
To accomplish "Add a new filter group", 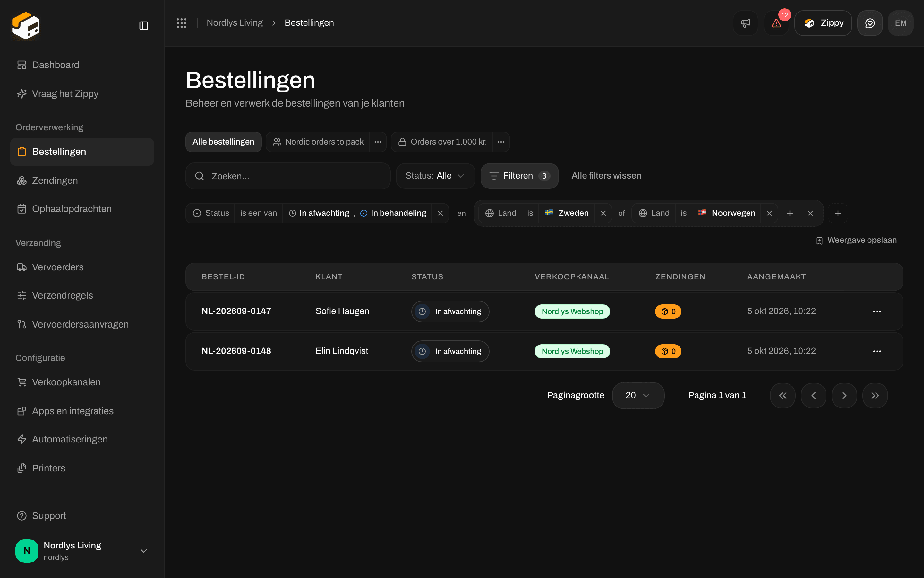I will tap(838, 213).
